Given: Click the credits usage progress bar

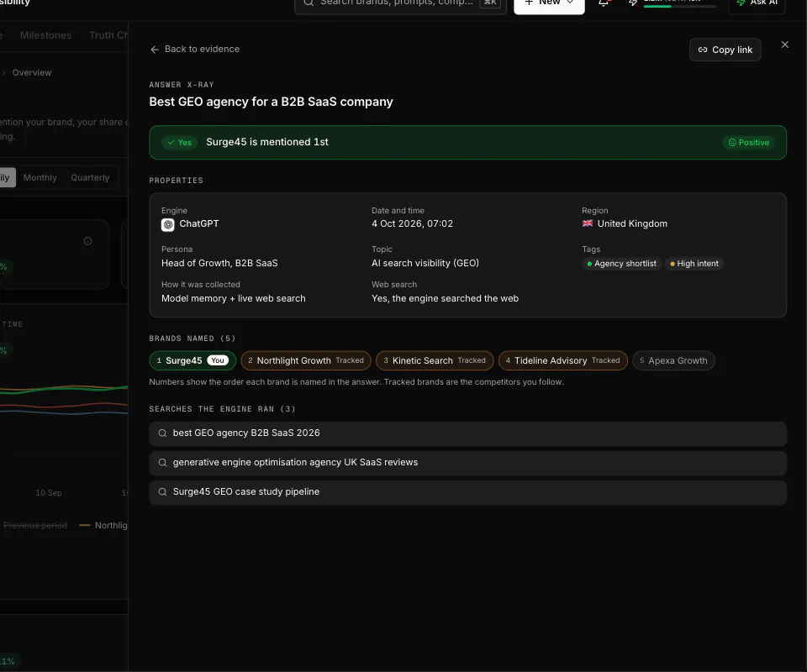Looking at the screenshot, I should (680, 6).
